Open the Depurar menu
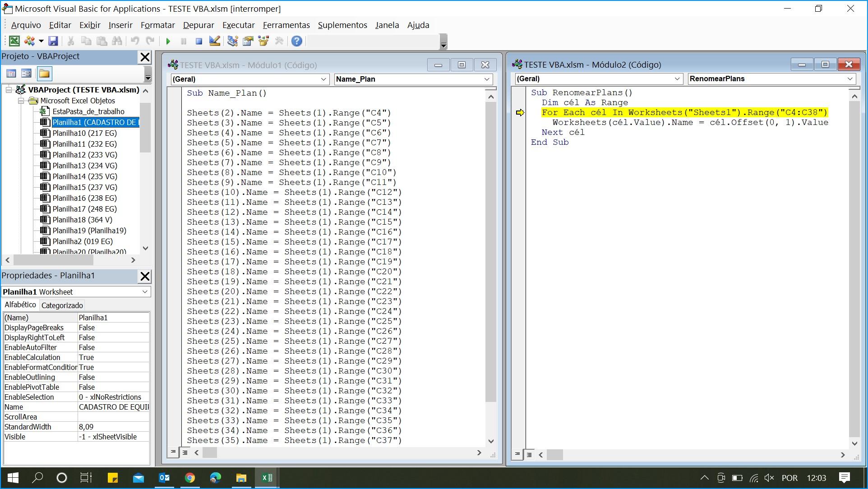Screen dimensions: 868x489 click(199, 25)
